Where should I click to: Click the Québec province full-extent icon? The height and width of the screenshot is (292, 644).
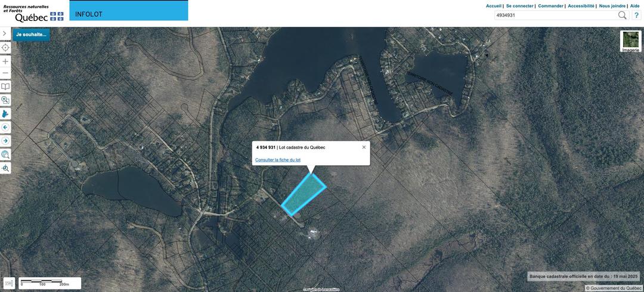tap(5, 113)
